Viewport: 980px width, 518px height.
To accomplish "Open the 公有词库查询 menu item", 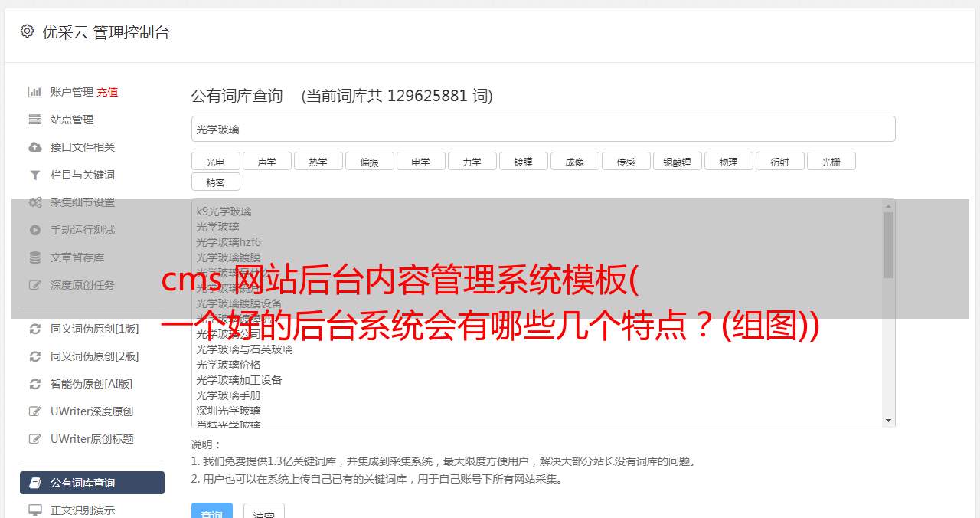I will (x=92, y=483).
